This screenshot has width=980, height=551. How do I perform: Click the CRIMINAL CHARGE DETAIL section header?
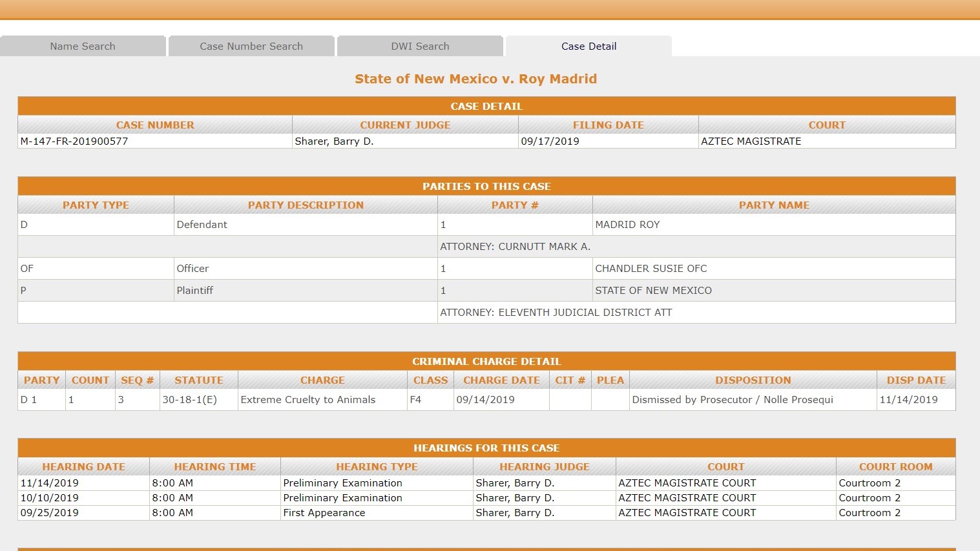click(486, 361)
